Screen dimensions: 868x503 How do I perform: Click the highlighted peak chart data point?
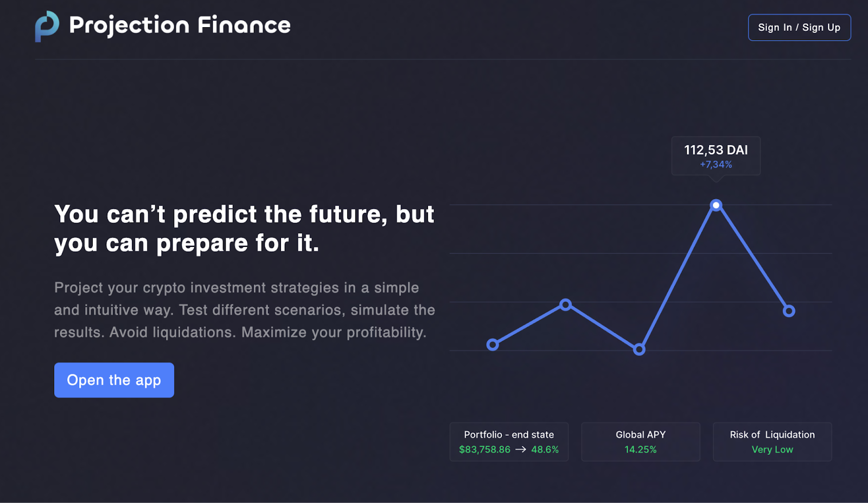(716, 205)
